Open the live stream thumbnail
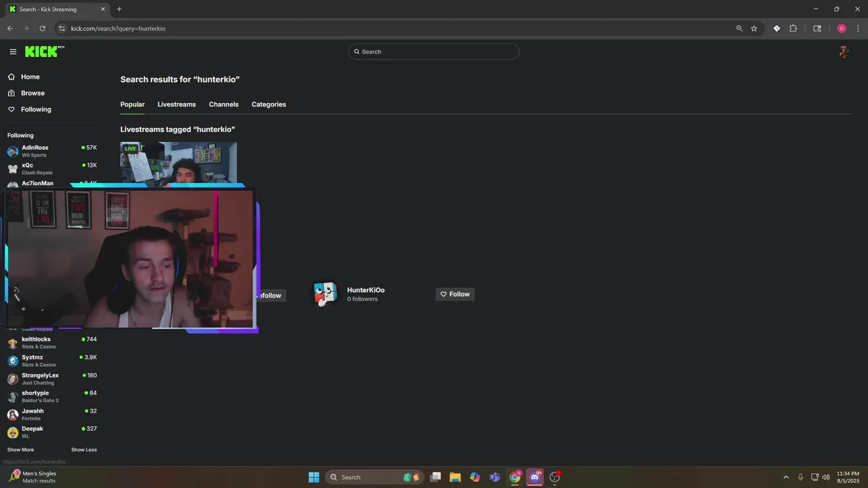 tap(178, 164)
